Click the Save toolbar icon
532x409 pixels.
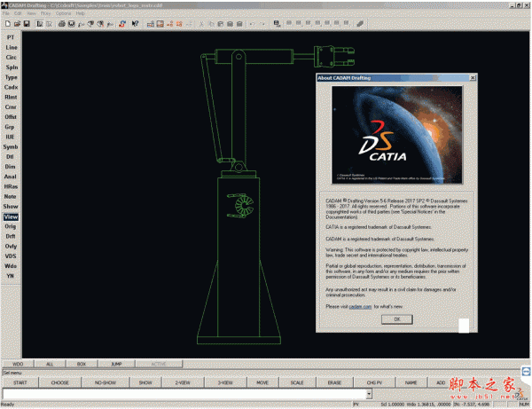pyautogui.click(x=27, y=24)
